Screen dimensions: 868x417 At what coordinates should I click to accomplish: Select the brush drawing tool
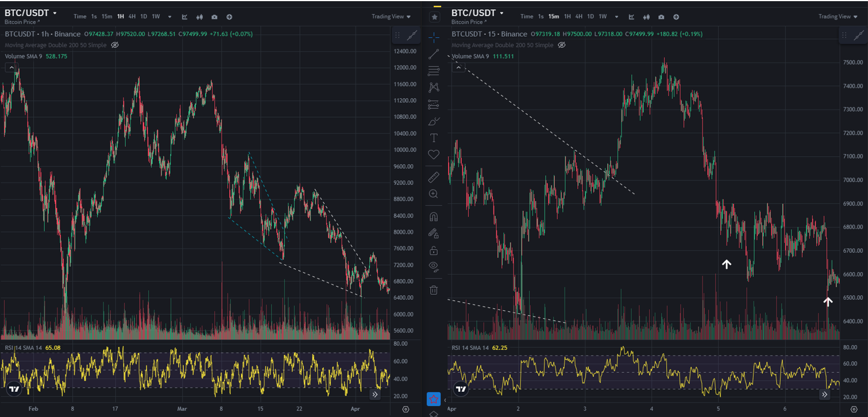[434, 121]
